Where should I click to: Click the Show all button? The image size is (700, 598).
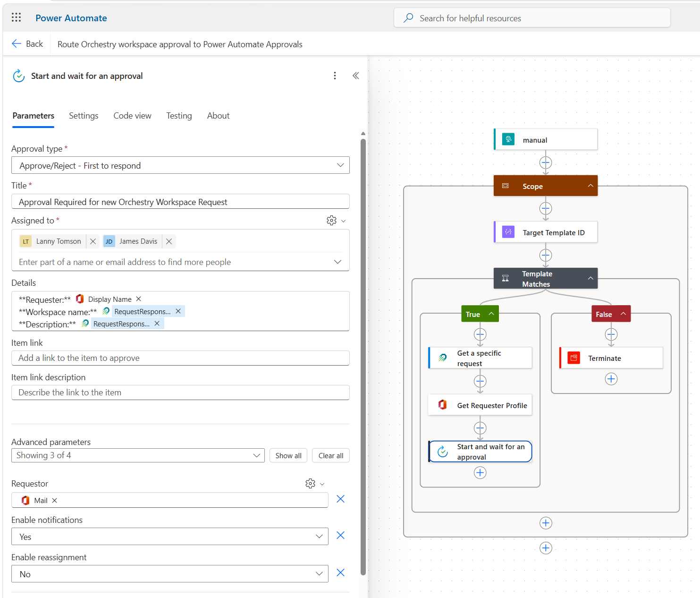pyautogui.click(x=288, y=455)
